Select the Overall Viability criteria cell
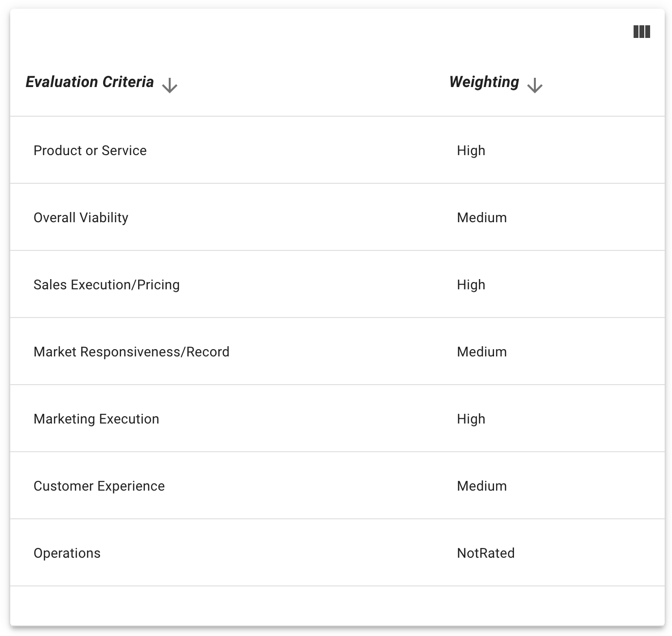Image resolution: width=672 pixels, height=636 pixels. pos(81,218)
